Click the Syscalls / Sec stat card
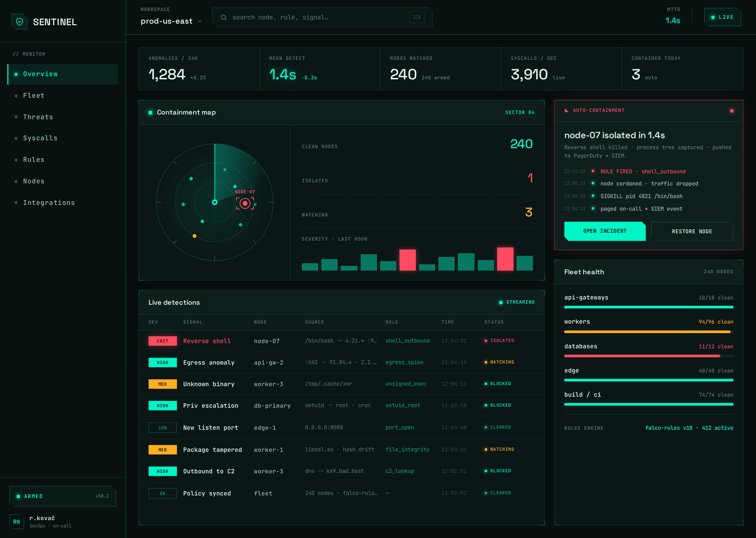Screen dimensions: 756x538 [561, 69]
